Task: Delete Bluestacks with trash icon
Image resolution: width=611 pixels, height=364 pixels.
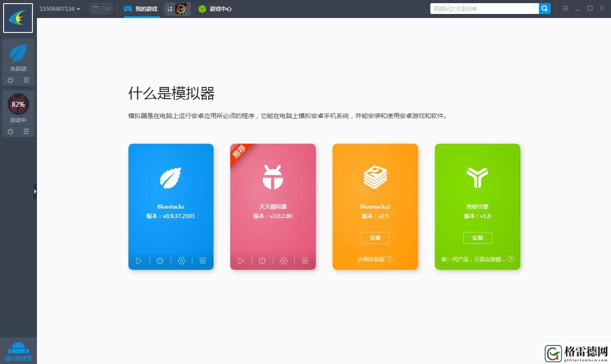Action: coord(203,261)
